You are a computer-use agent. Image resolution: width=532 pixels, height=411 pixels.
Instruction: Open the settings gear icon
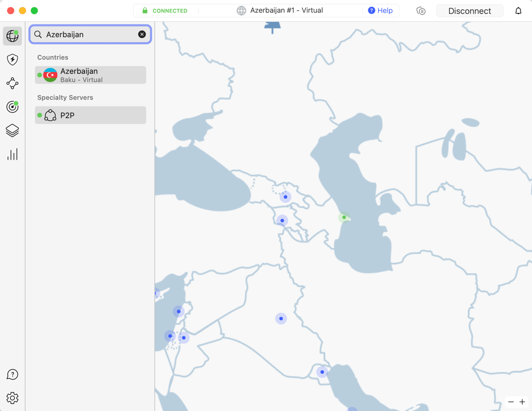click(12, 398)
